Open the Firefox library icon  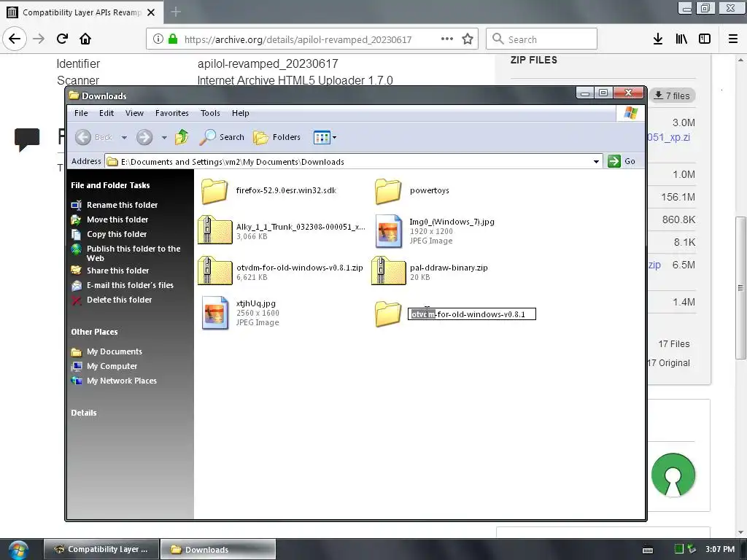coord(681,39)
